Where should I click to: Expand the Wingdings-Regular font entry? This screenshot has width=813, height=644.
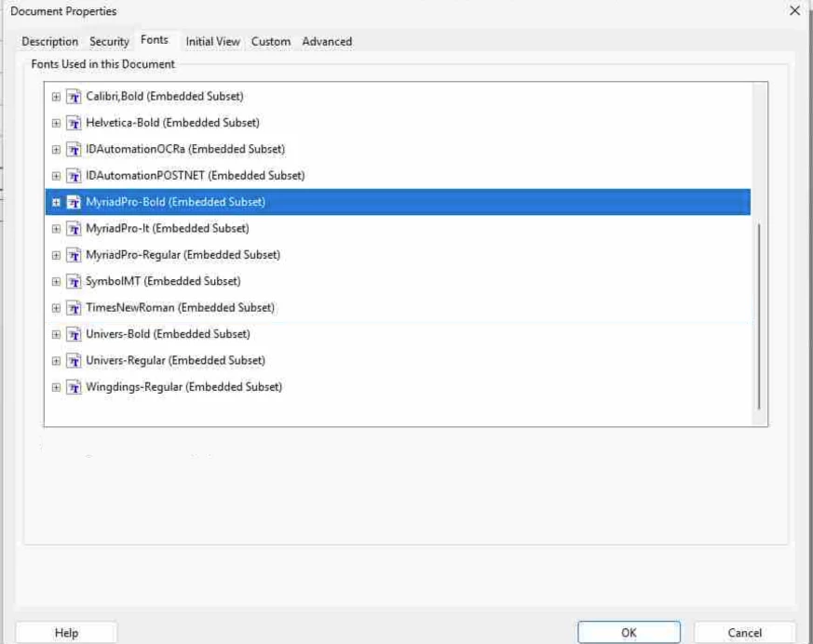click(x=56, y=387)
